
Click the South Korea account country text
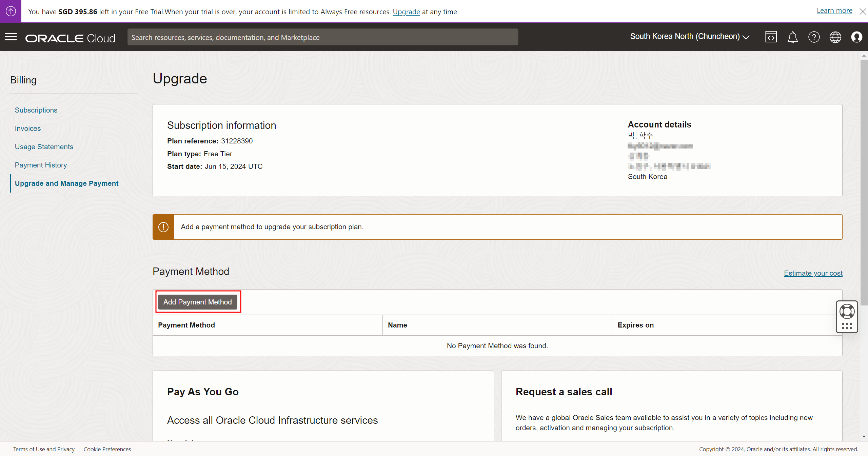tap(647, 177)
